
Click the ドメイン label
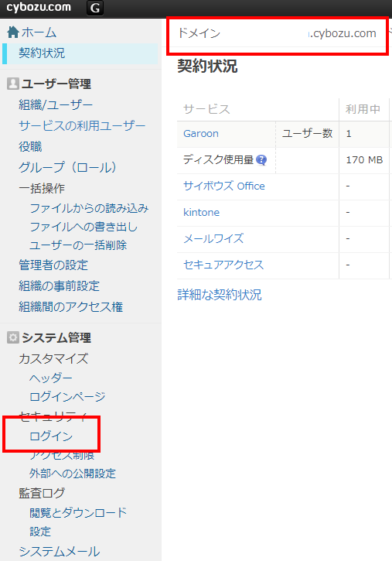pos(199,33)
